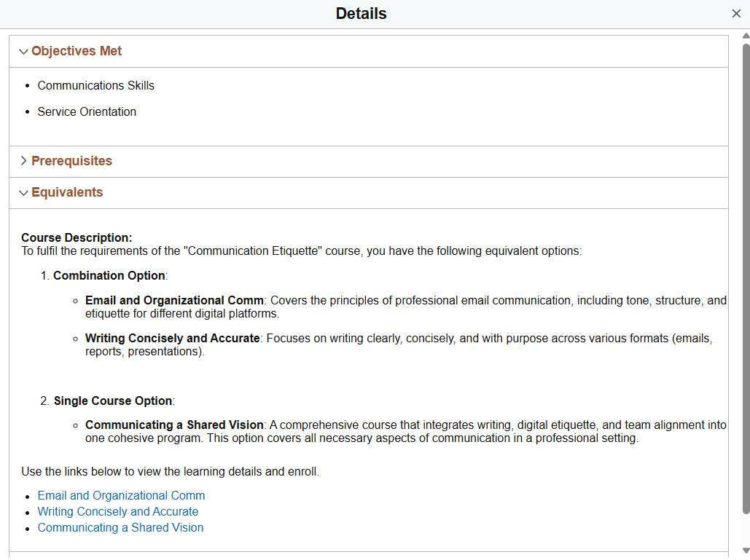Click the Details dialog title
The width and height of the screenshot is (750, 560).
click(361, 13)
